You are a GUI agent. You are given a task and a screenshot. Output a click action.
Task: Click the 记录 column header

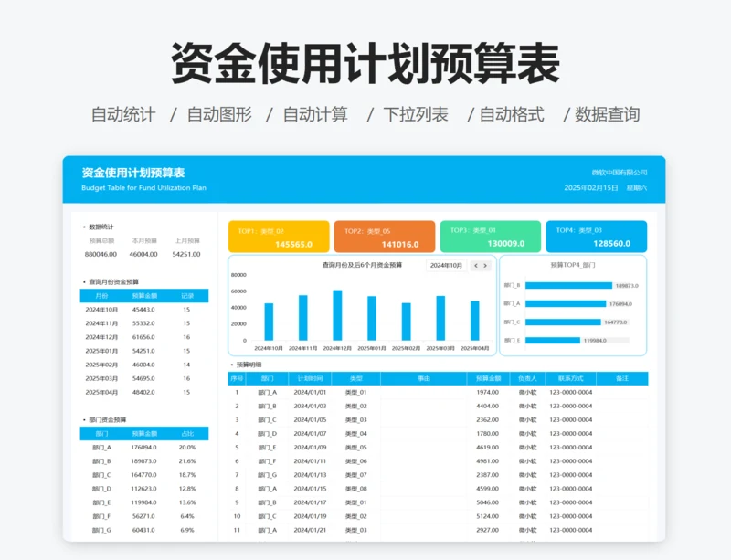click(187, 296)
